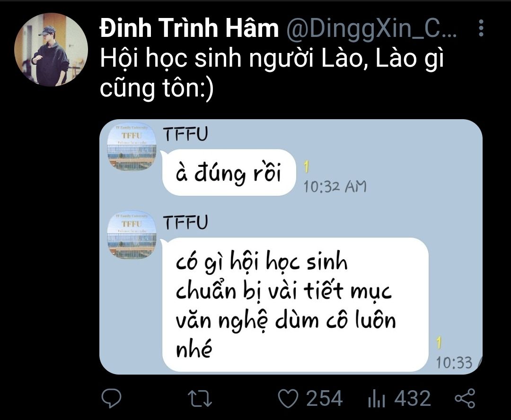Click the "à đúng rồi" message bubble

[229, 172]
